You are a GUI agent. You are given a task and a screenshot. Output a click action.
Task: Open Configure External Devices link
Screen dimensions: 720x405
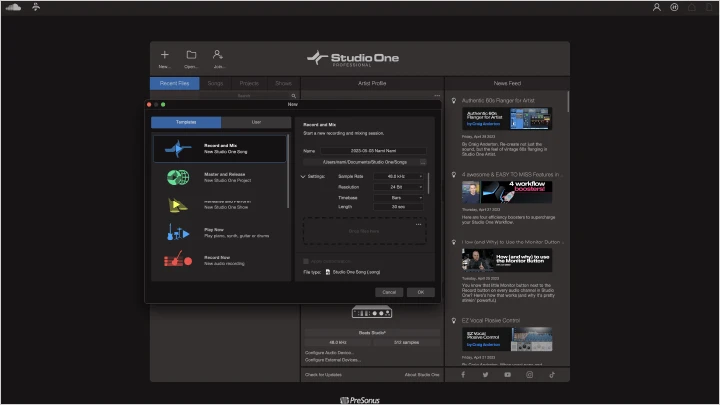pyautogui.click(x=332, y=360)
